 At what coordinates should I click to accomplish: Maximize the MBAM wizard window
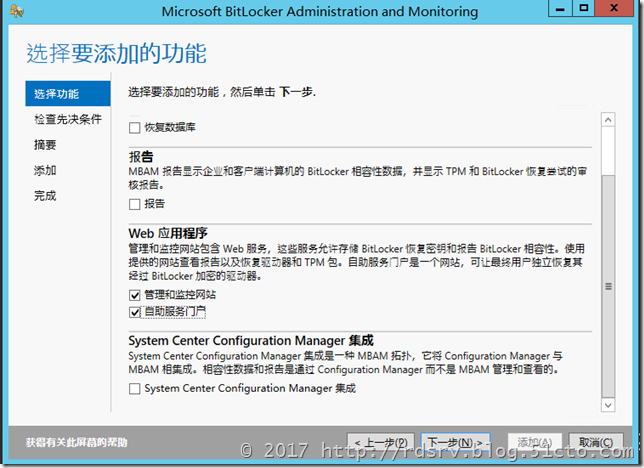(583, 8)
